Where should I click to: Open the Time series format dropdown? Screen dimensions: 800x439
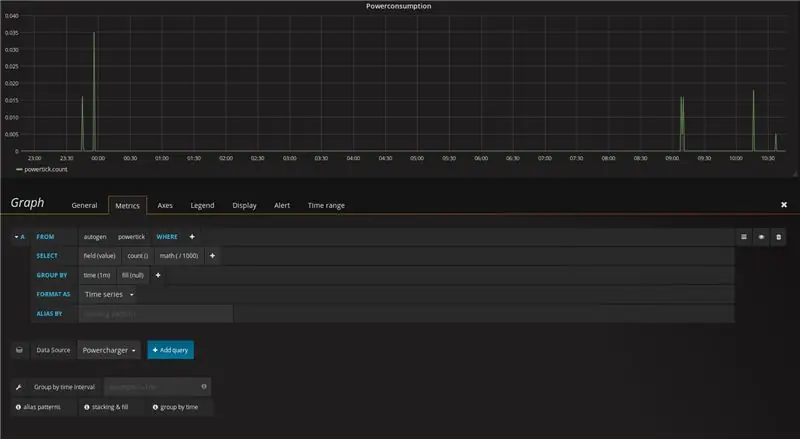pos(109,295)
